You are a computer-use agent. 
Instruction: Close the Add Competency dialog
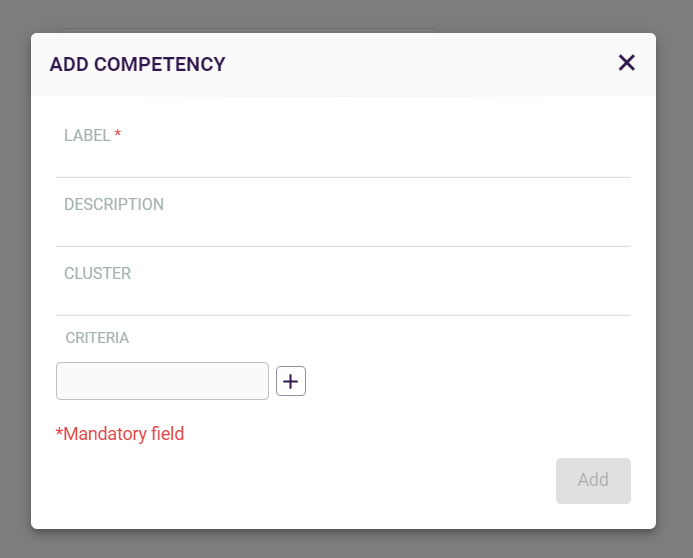627,63
